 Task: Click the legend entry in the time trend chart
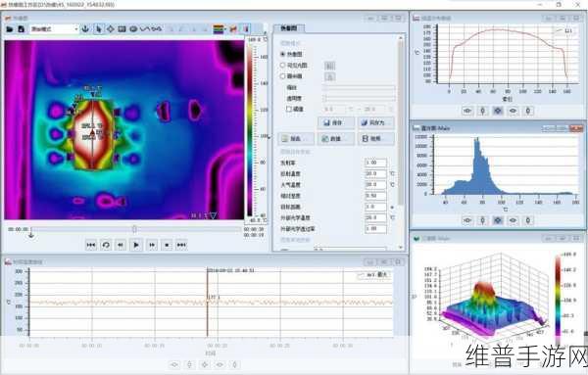(372, 275)
